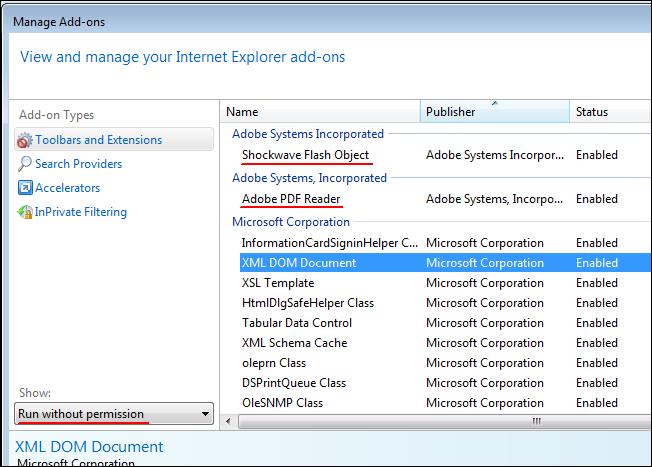The height and width of the screenshot is (467, 652).
Task: Sort list by Publisher column header
Action: [x=495, y=111]
